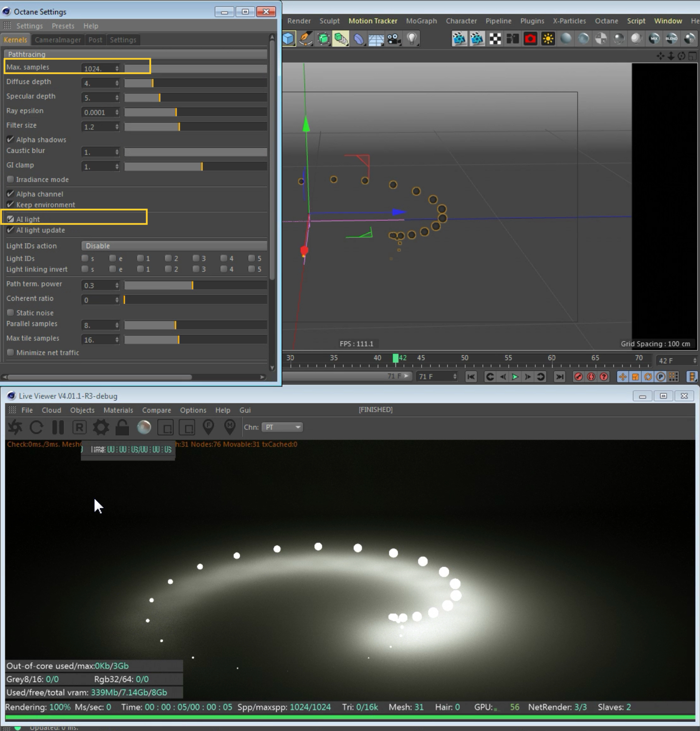The height and width of the screenshot is (731, 700).
Task: Toggle the AI light checkbox
Action: tap(10, 219)
